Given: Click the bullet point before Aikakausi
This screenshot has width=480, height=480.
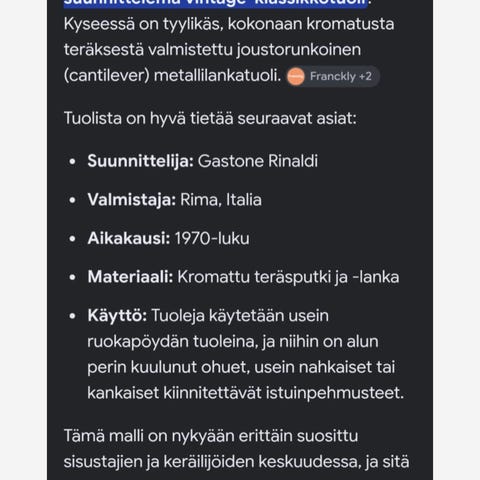Looking at the screenshot, I should (x=72, y=239).
